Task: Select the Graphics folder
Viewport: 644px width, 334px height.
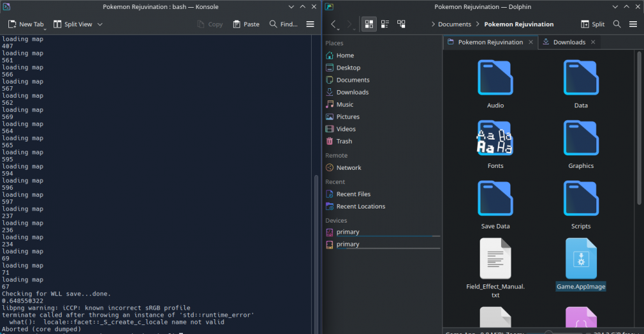Action: coord(581,144)
